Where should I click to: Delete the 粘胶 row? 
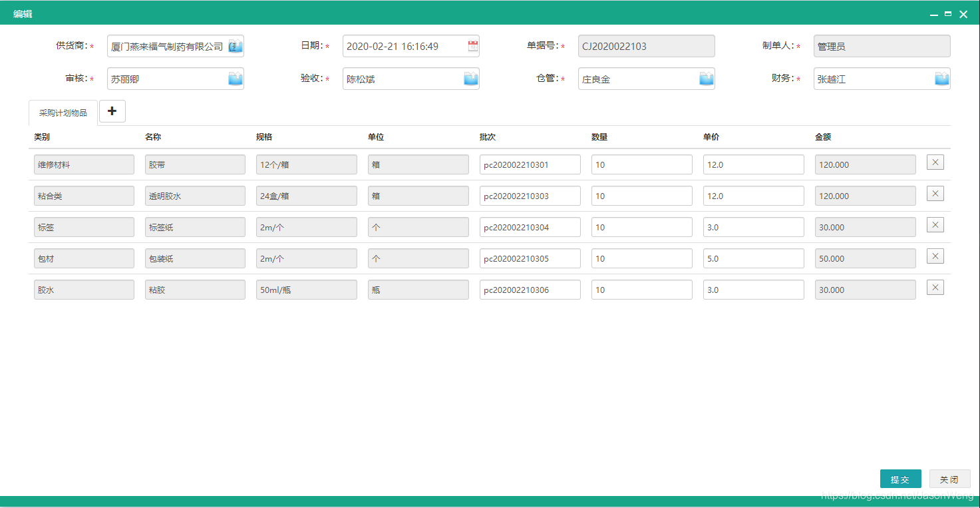point(935,288)
